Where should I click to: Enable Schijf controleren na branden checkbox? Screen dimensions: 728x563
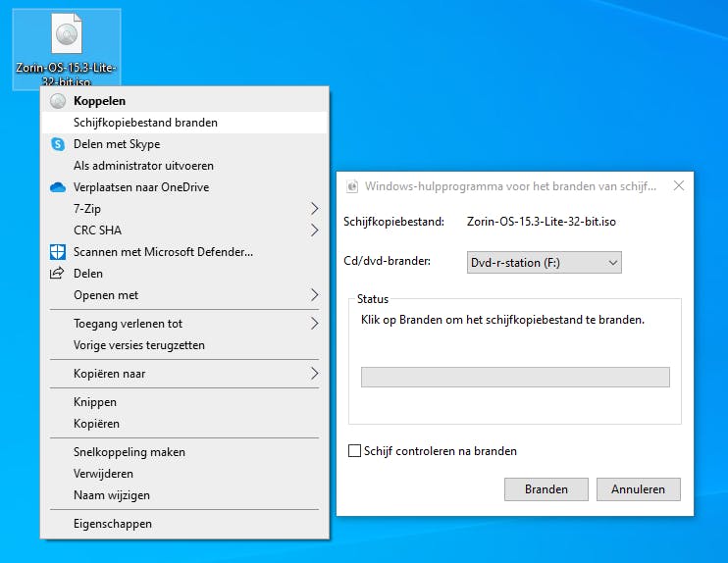[x=355, y=450]
